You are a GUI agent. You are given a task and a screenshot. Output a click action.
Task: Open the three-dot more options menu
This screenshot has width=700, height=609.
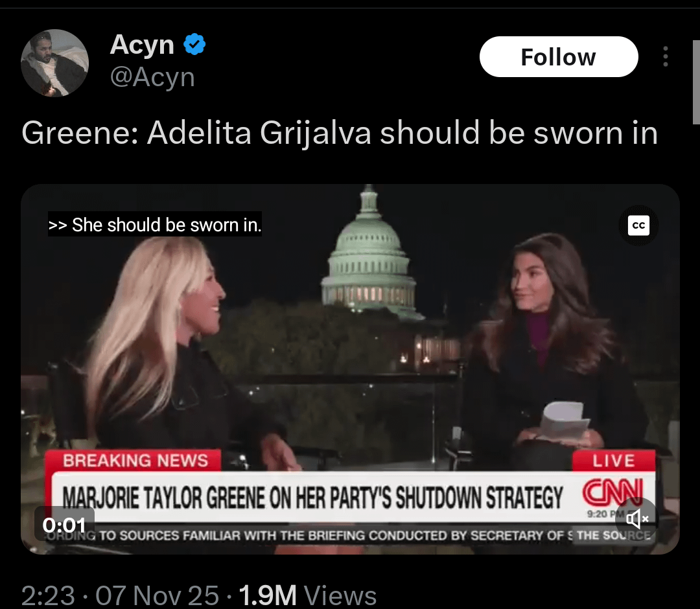point(666,56)
